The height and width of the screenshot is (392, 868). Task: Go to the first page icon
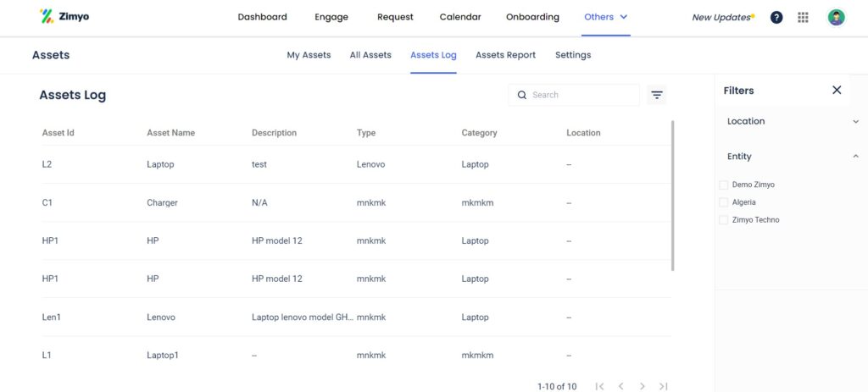click(x=599, y=386)
